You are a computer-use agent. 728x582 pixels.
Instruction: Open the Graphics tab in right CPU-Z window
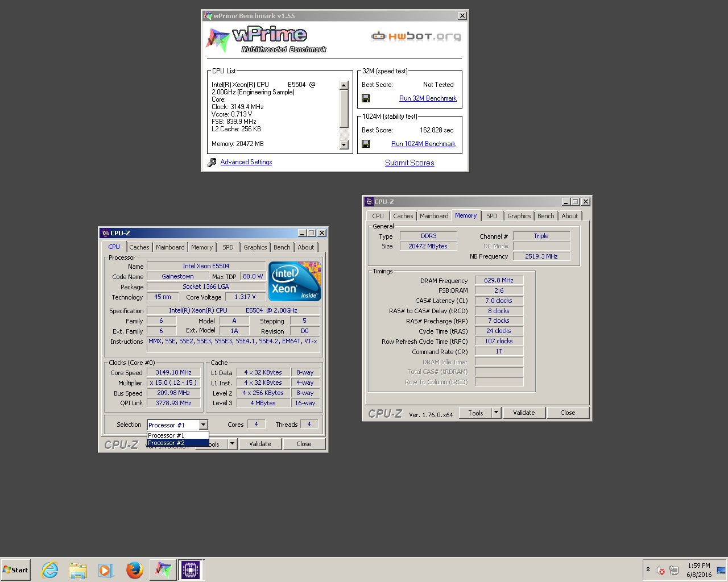tap(519, 216)
